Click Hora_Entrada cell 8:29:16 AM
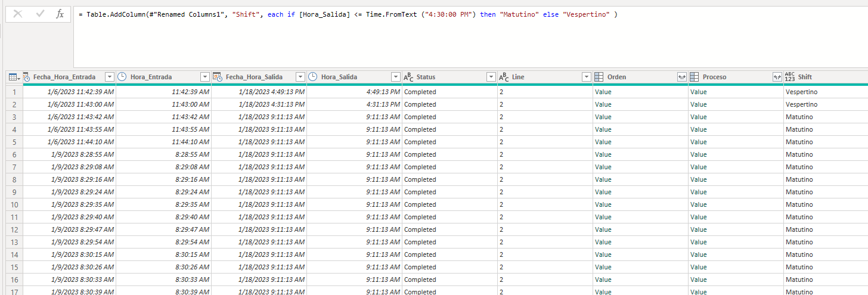 pos(163,179)
